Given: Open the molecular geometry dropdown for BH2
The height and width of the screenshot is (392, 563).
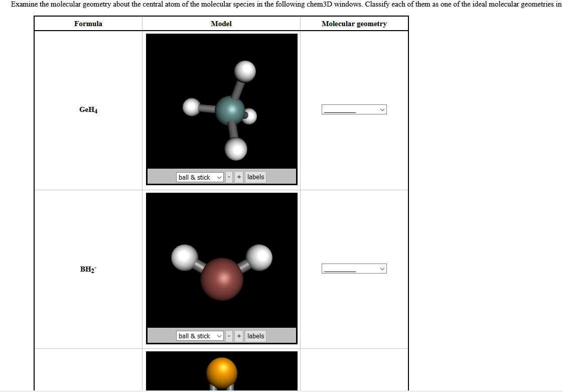Looking at the screenshot, I should tap(354, 268).
